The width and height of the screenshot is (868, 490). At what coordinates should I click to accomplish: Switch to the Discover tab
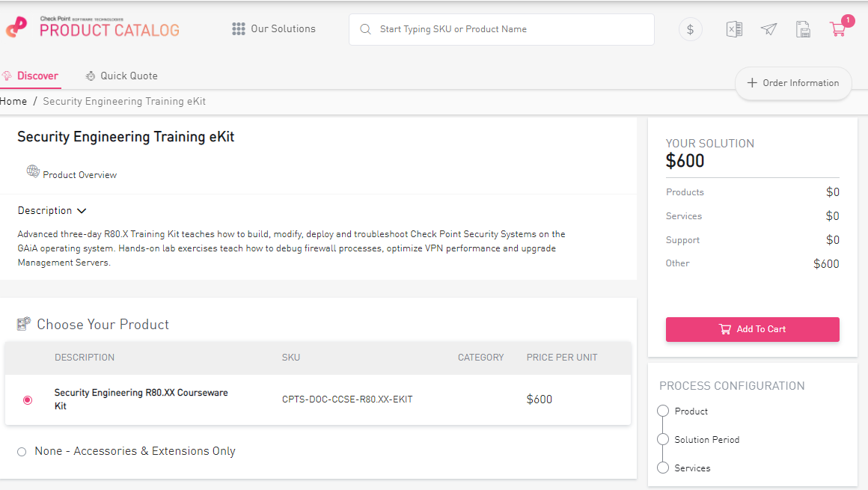point(31,76)
